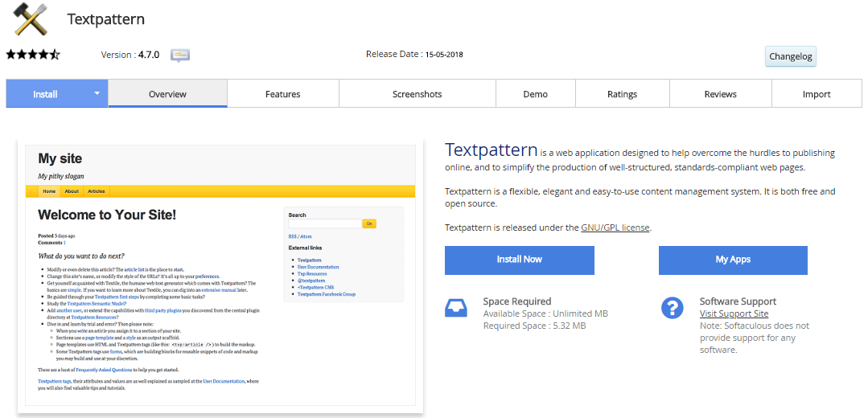Click the Textpattern site preview screenshot
Viewport: 868px width, 418px height.
tap(220, 276)
